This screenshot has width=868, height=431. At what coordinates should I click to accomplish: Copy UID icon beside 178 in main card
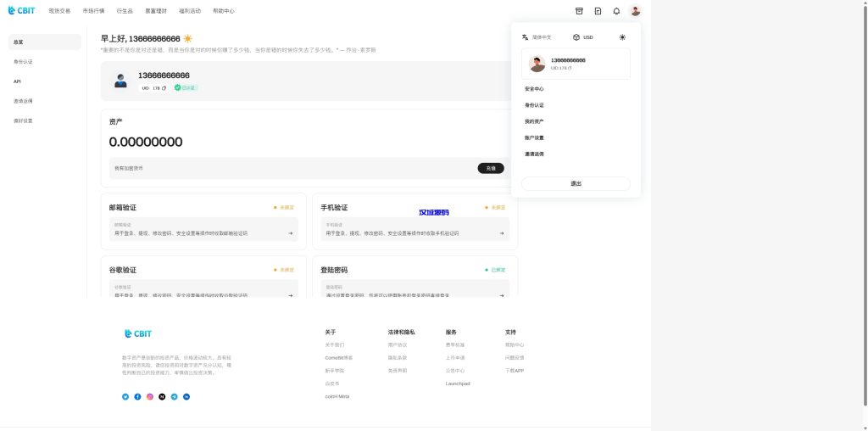164,88
